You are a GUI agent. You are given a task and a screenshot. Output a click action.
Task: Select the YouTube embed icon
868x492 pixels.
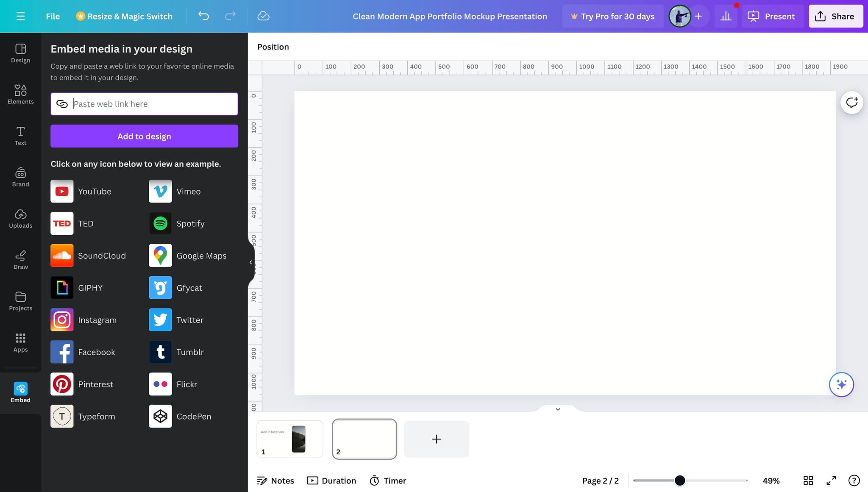62,191
